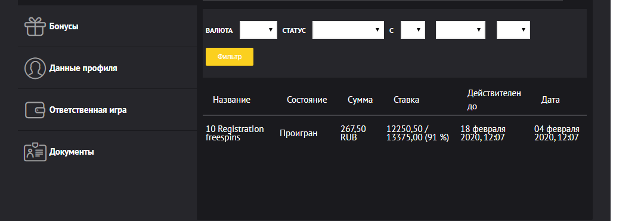The image size is (644, 221).
Task: Click the Состояние column header
Action: pyautogui.click(x=307, y=100)
